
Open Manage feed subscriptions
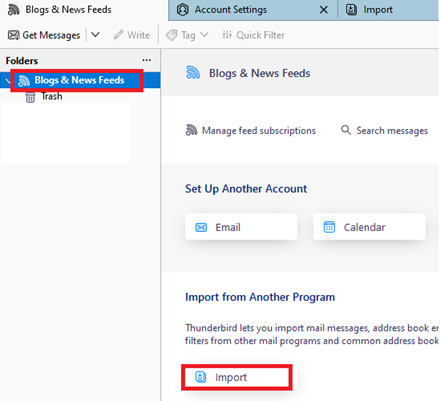(x=250, y=130)
